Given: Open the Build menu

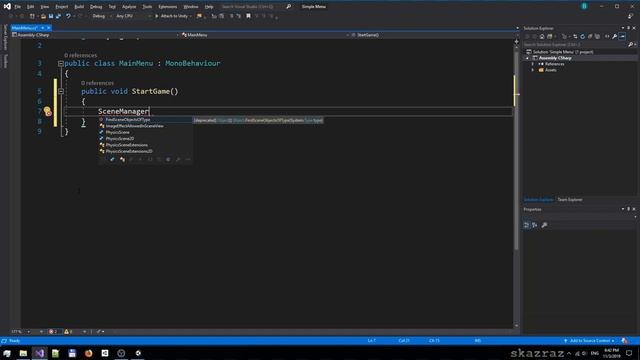Looking at the screenshot, I should click(79, 7).
